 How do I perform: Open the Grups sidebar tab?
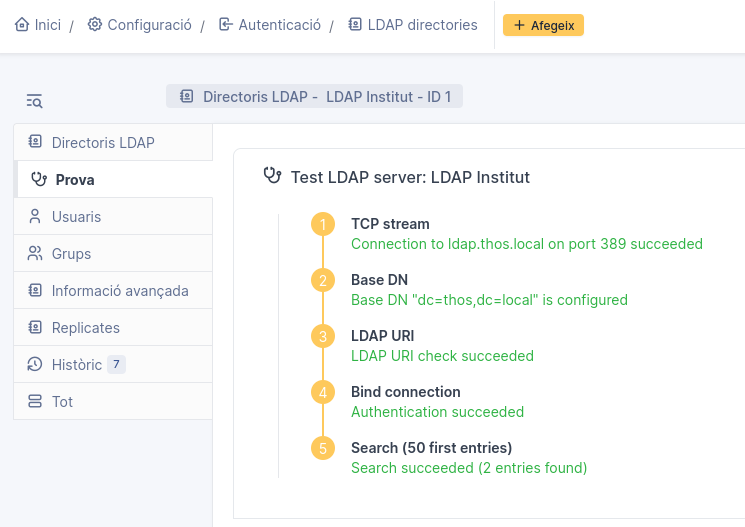point(113,254)
